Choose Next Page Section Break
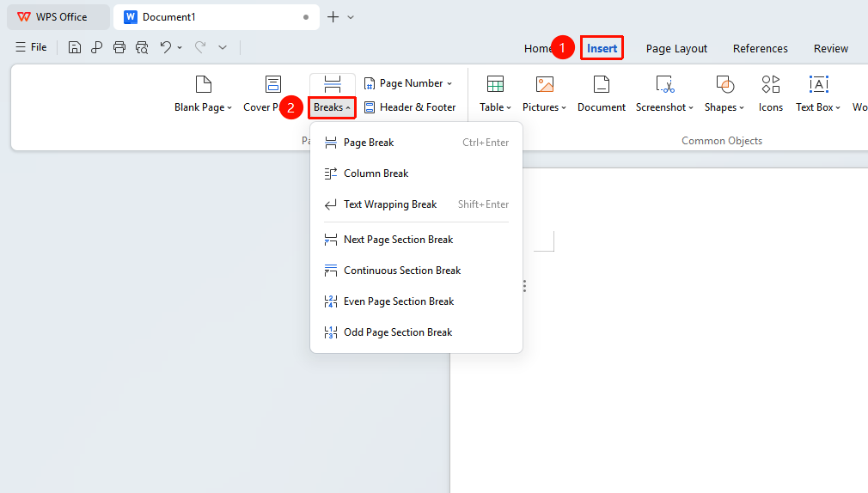868x493 pixels. [416, 240]
